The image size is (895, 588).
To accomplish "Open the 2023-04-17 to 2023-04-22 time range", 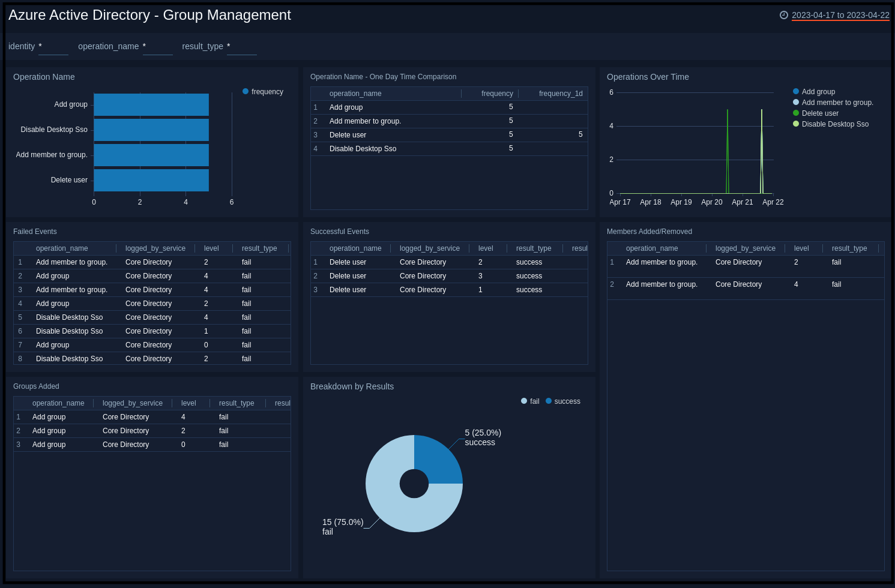I will (x=840, y=15).
